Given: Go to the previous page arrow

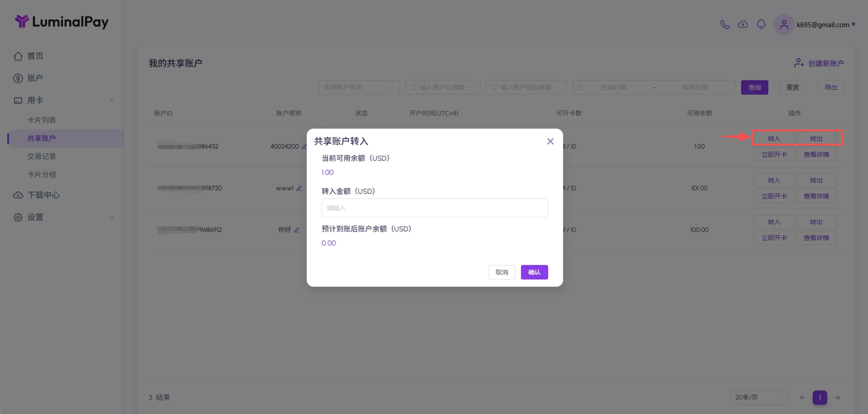Looking at the screenshot, I should coord(803,397).
